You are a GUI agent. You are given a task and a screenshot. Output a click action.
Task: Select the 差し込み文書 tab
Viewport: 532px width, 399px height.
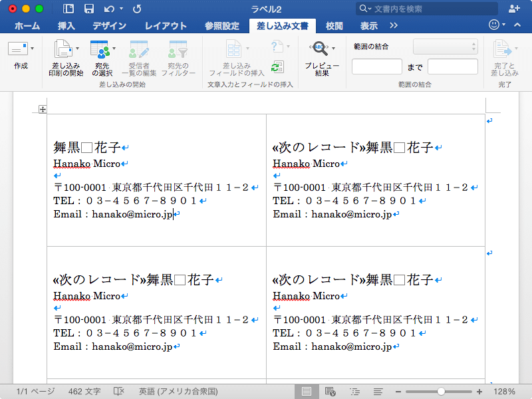(x=282, y=26)
